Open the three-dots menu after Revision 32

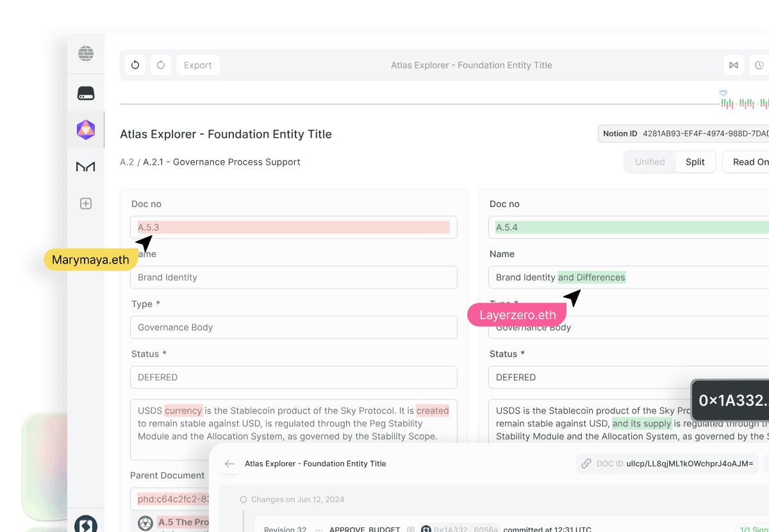pos(319,529)
